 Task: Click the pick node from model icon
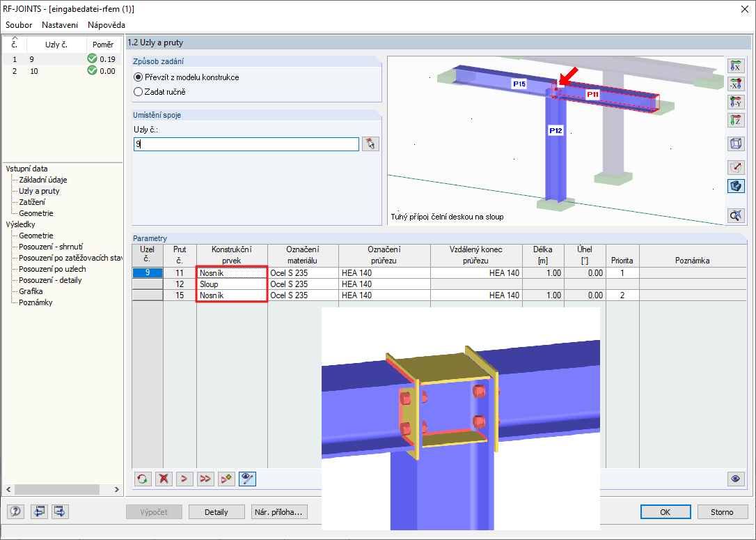click(x=370, y=144)
